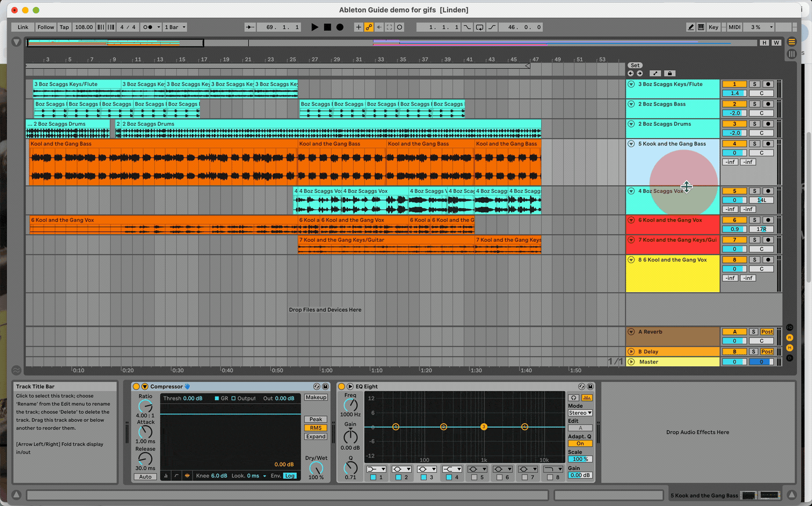Image resolution: width=812 pixels, height=506 pixels.
Task: Toggle EQ Eight device activator on/off
Action: point(342,387)
